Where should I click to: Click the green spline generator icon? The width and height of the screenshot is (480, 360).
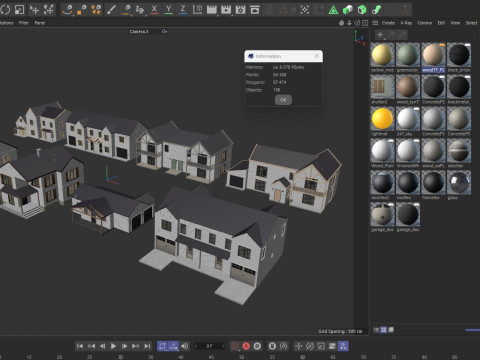point(377,10)
